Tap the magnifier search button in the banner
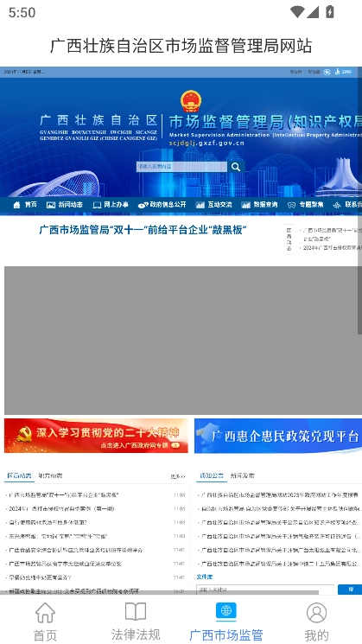The width and height of the screenshot is (362, 644). 236,167
